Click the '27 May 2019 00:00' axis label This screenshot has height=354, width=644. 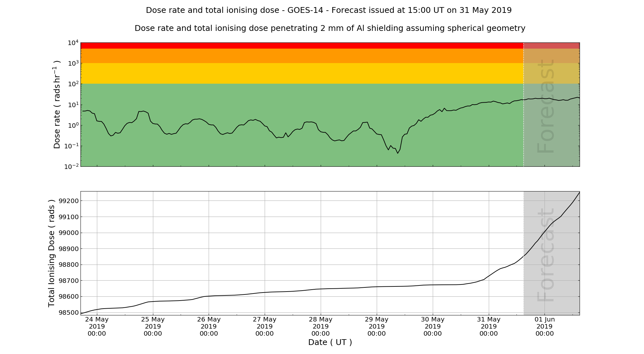[x=265, y=326]
